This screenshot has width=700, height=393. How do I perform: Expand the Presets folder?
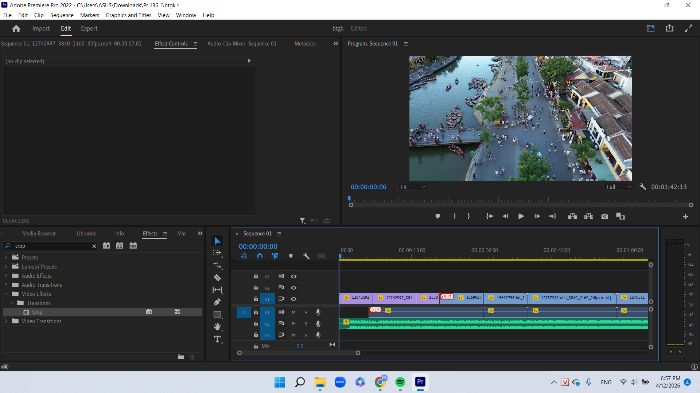(6, 258)
